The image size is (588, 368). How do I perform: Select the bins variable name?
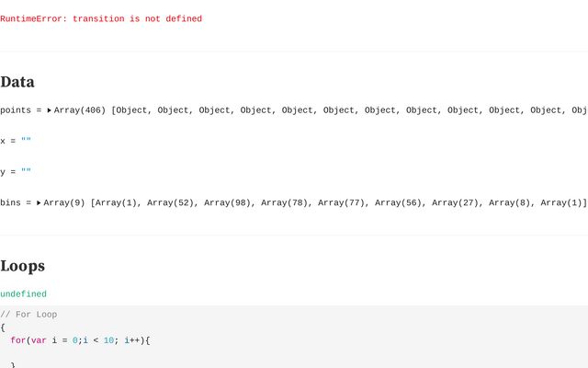[11, 202]
